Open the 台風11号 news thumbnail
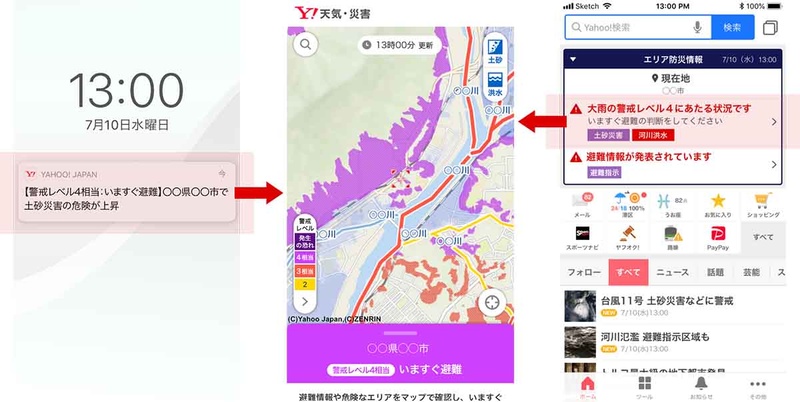 (x=580, y=306)
